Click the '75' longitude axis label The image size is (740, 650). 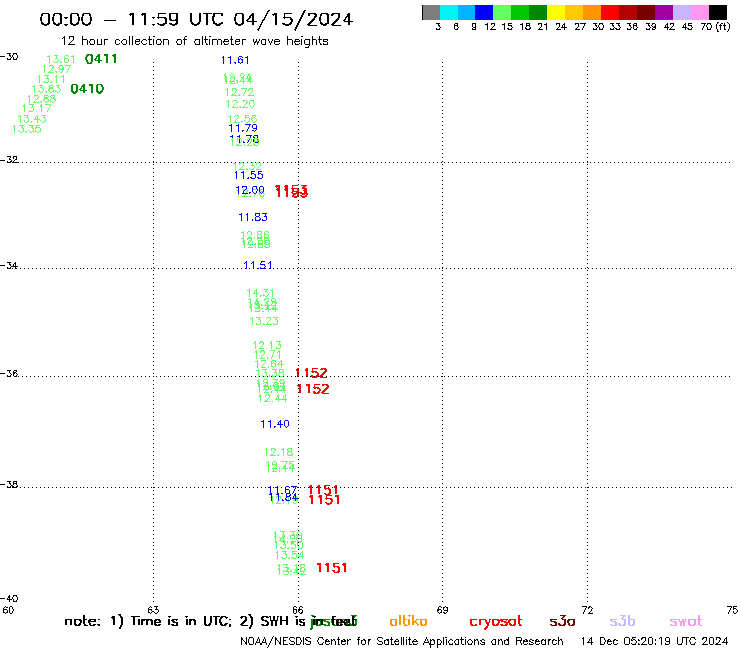coord(732,610)
